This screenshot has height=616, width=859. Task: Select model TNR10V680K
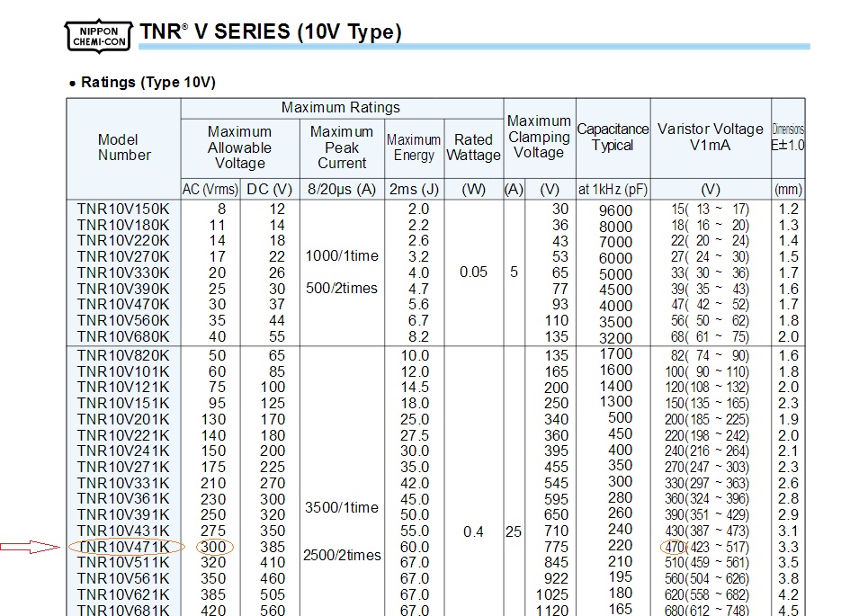[123, 336]
